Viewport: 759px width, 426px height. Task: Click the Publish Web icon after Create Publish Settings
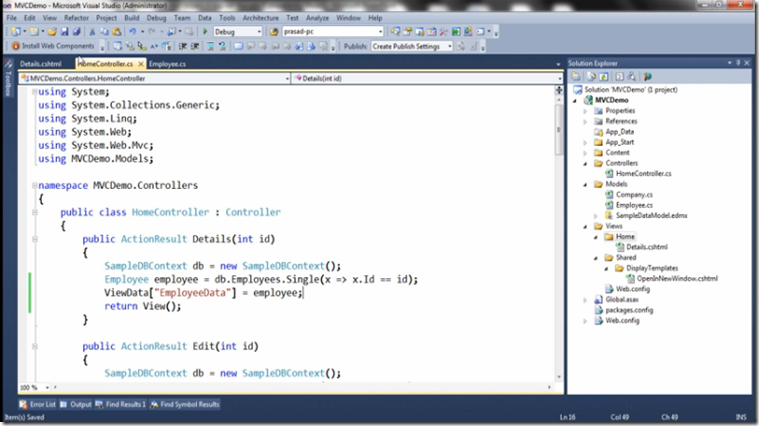pos(461,46)
